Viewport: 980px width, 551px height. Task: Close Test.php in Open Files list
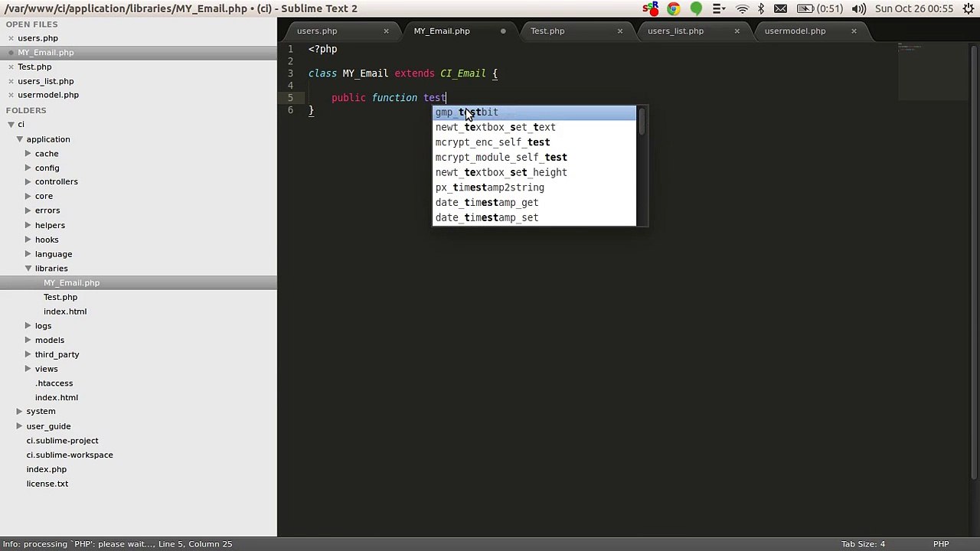pyautogui.click(x=11, y=67)
